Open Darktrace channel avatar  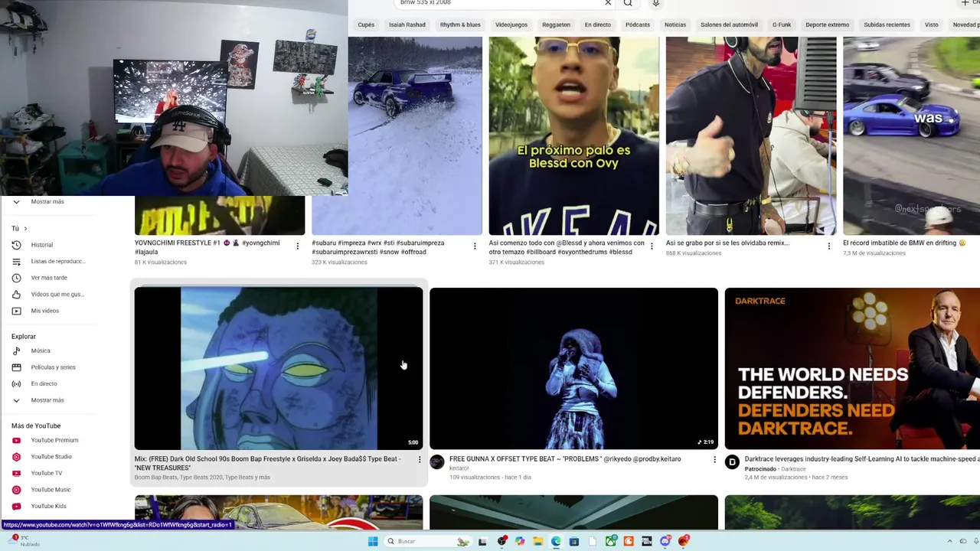click(x=732, y=462)
